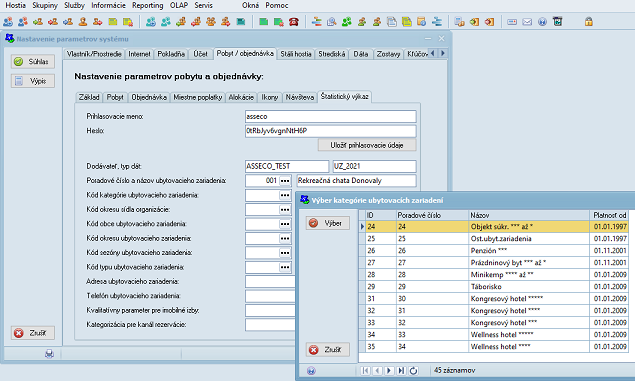The image size is (635, 381).
Task: Click the Heslo input field
Action: tap(330, 131)
